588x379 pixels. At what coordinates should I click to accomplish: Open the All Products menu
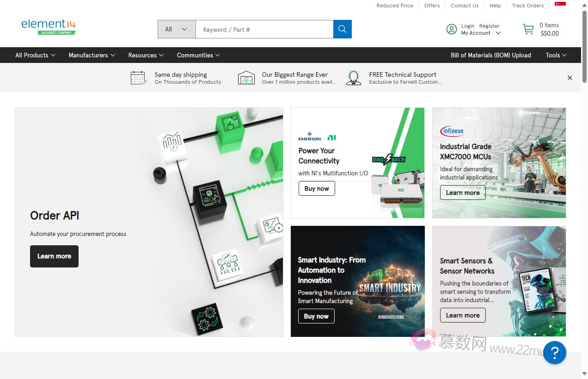pyautogui.click(x=35, y=55)
